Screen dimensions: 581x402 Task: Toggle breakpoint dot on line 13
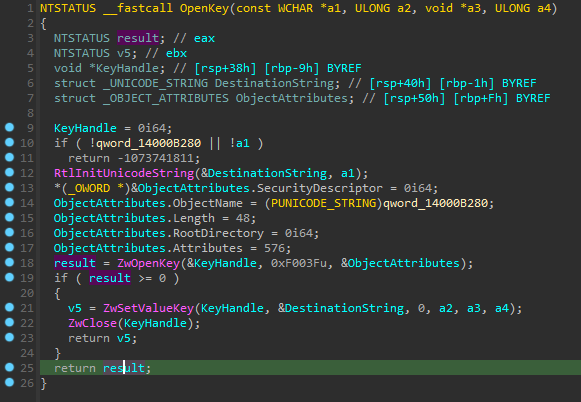pos(9,187)
